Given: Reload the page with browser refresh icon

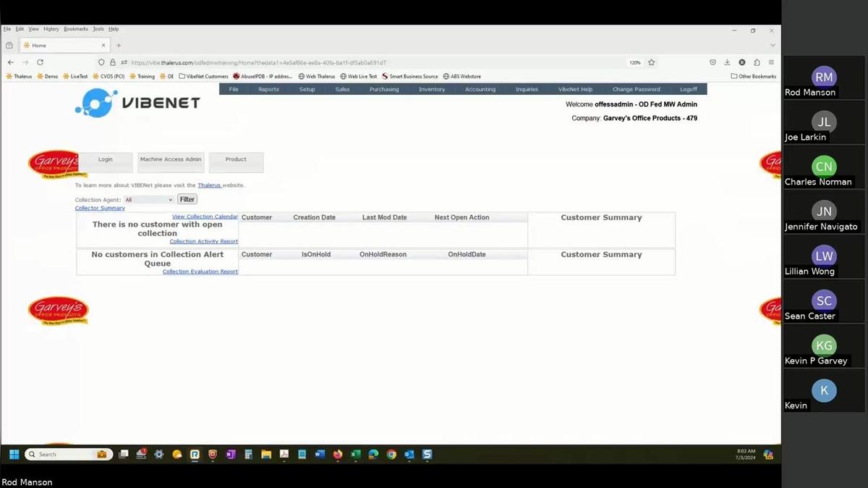Looking at the screenshot, I should (40, 62).
